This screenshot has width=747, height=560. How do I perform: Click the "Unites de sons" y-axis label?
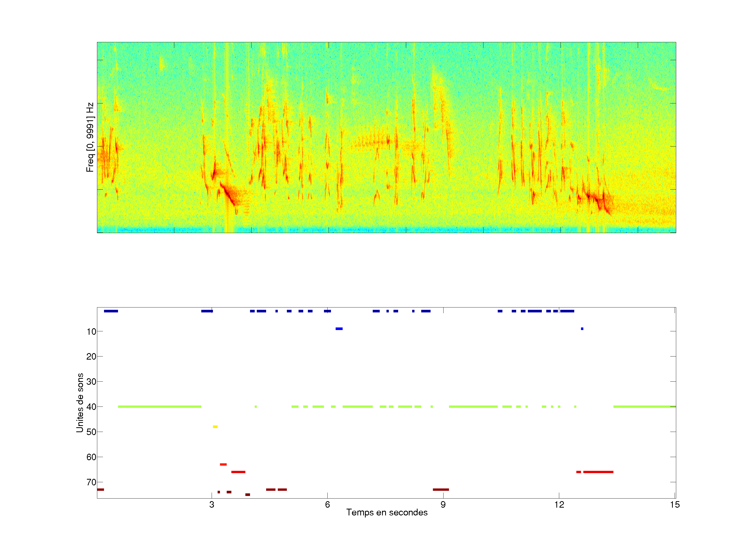point(80,403)
